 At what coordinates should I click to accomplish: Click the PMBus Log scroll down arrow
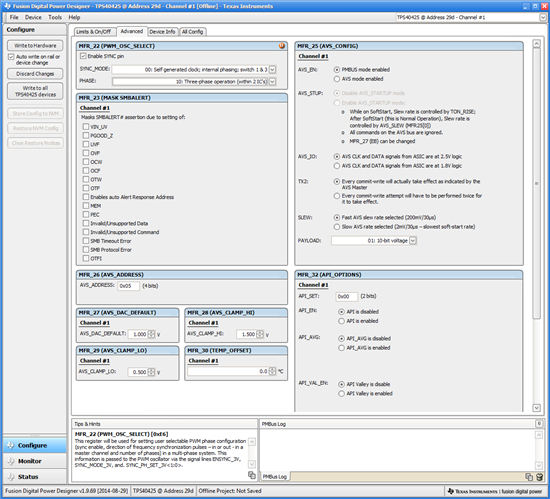(x=539, y=465)
